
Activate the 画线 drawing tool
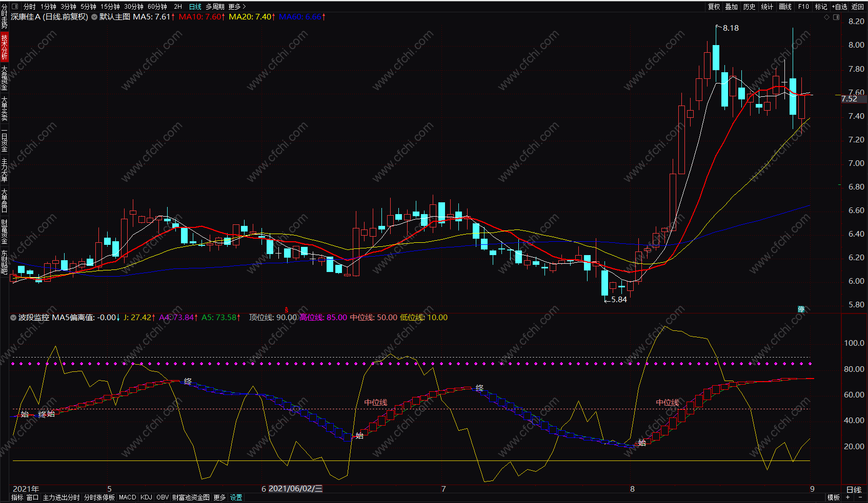coord(785,7)
